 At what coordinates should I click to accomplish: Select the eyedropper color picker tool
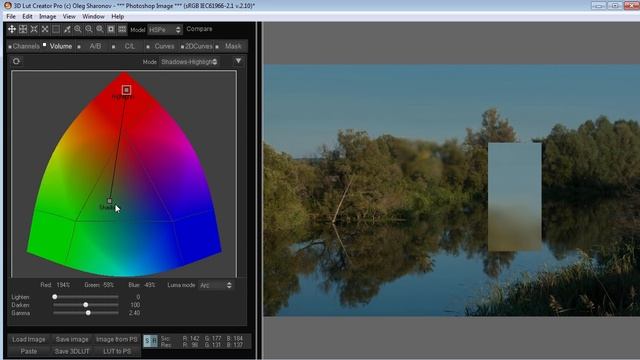67,29
